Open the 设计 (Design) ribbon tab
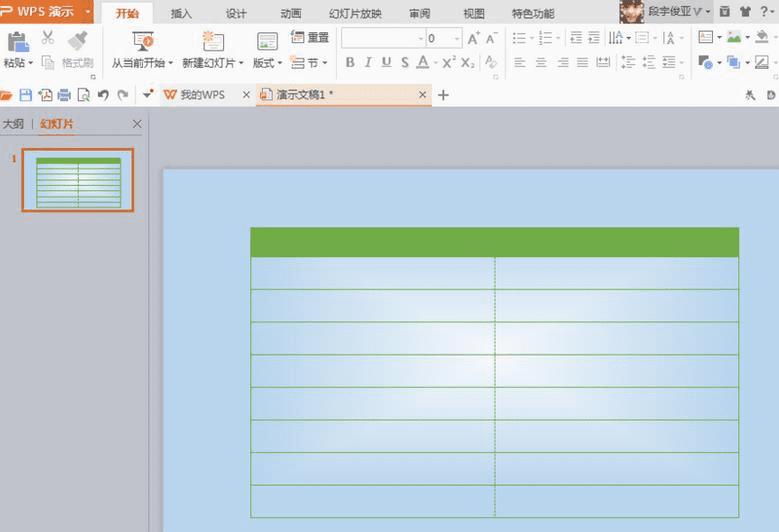This screenshot has width=779, height=532. tap(235, 14)
